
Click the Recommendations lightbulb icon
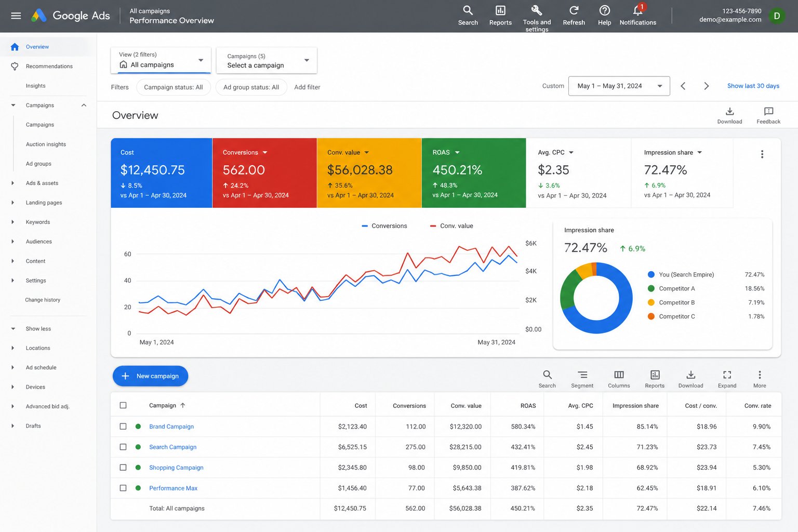[15, 66]
